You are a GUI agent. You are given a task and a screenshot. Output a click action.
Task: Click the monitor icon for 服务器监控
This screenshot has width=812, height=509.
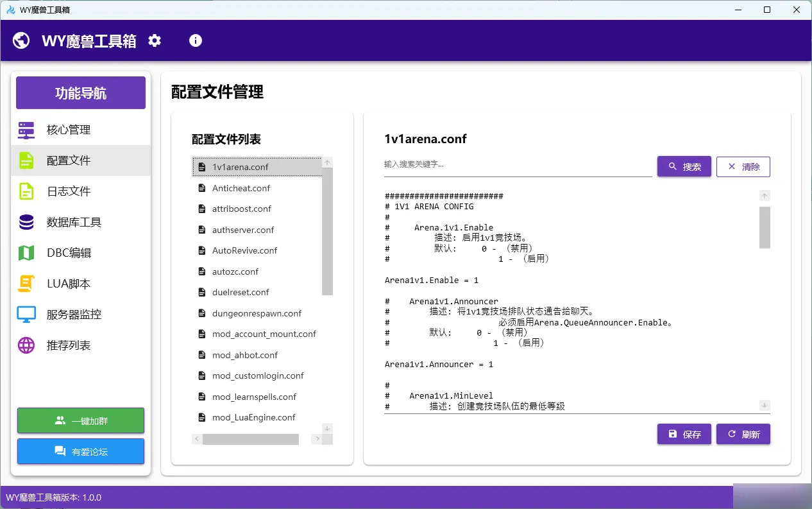26,315
